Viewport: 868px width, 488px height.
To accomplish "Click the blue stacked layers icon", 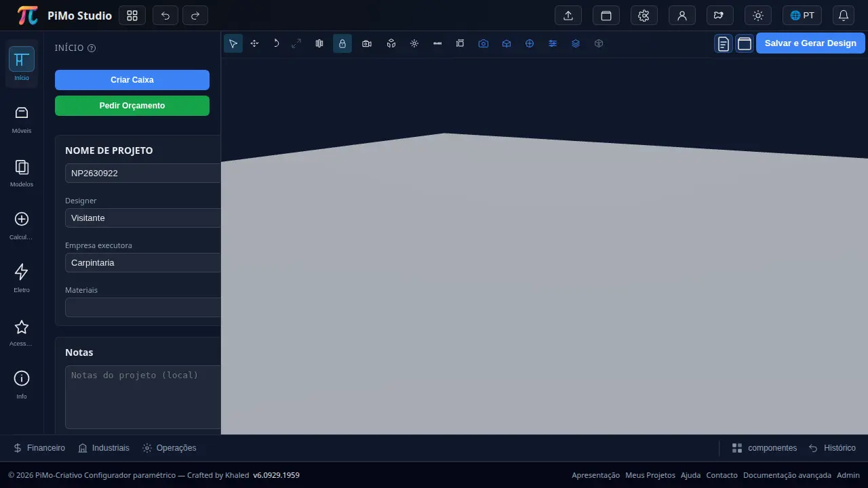I will click(x=576, y=43).
